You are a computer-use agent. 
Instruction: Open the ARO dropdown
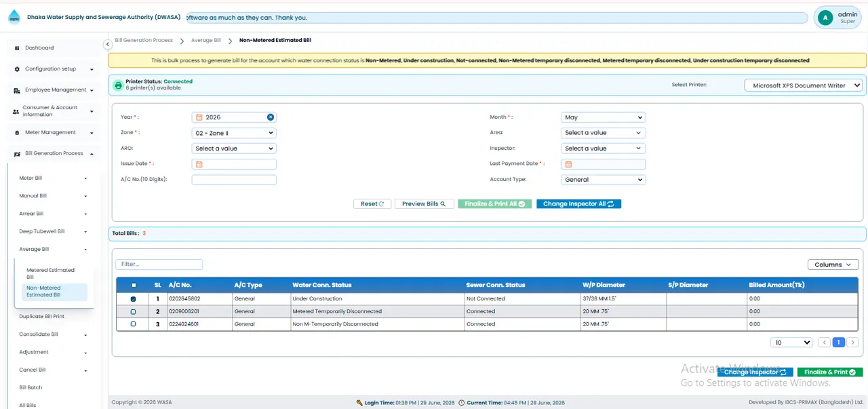[234, 149]
